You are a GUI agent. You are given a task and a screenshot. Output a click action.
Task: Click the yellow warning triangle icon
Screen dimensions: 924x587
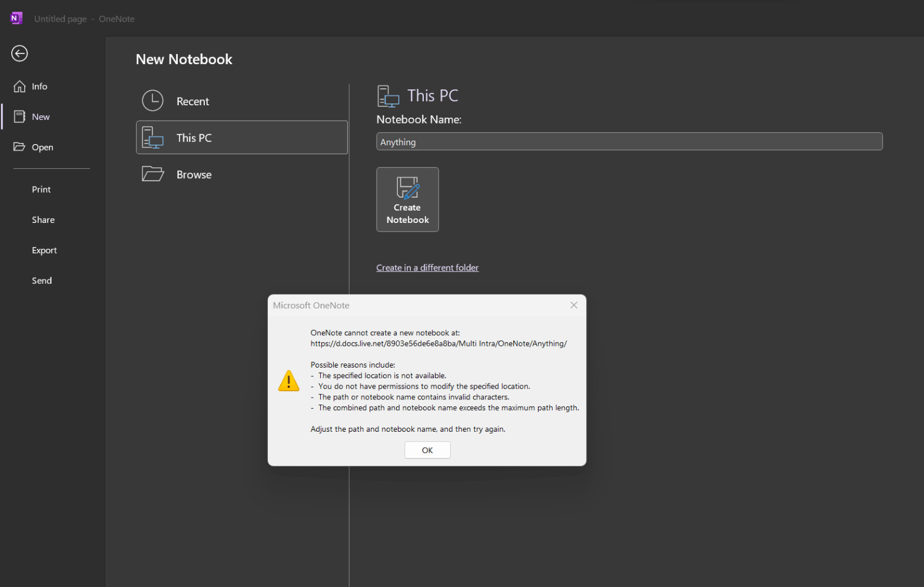(288, 381)
